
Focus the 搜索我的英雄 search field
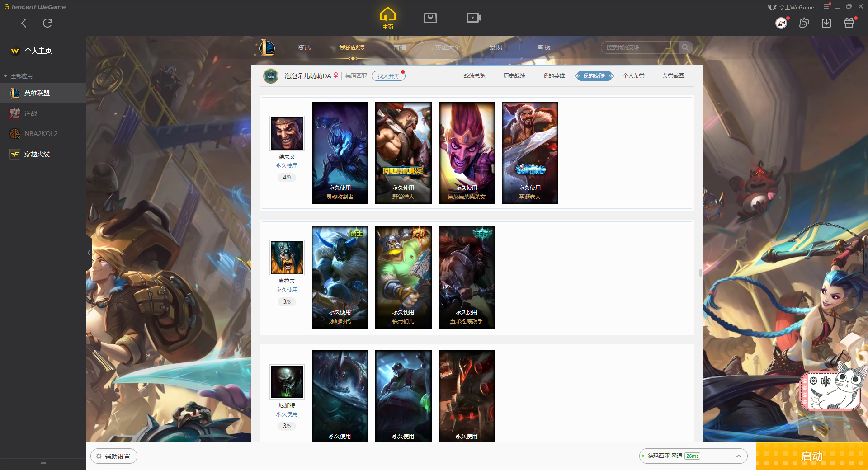[x=640, y=47]
